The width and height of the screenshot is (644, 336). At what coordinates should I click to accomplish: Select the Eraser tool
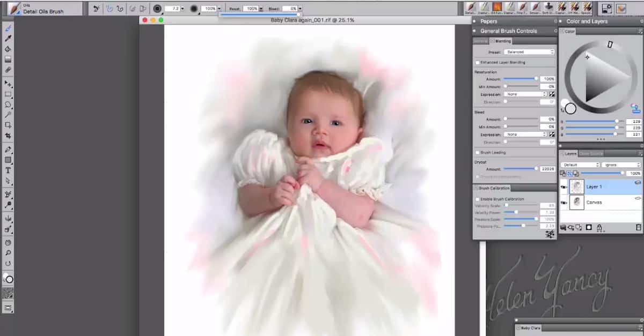(7, 69)
